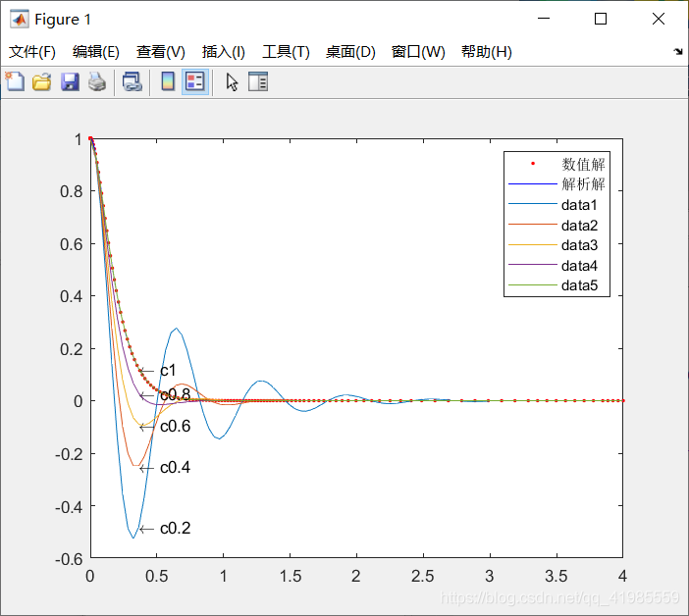Click the c0.8 annotation on the plot
Viewport: 689px width, 616px height.
(175, 394)
